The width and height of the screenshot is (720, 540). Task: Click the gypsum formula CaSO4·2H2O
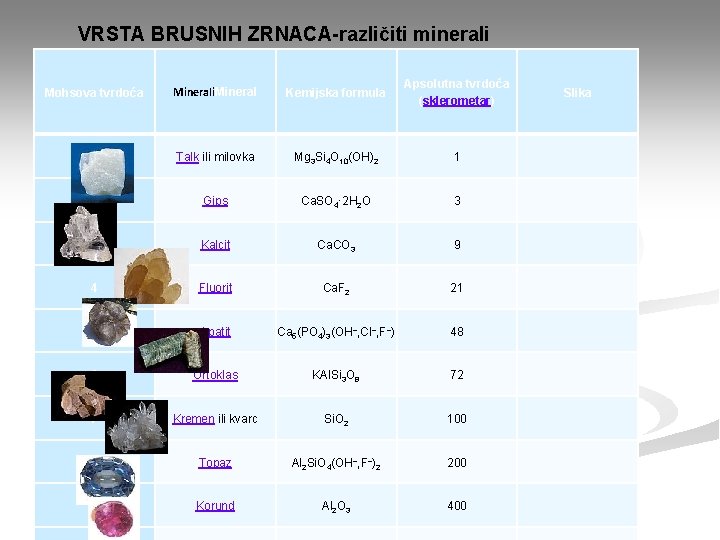(336, 201)
